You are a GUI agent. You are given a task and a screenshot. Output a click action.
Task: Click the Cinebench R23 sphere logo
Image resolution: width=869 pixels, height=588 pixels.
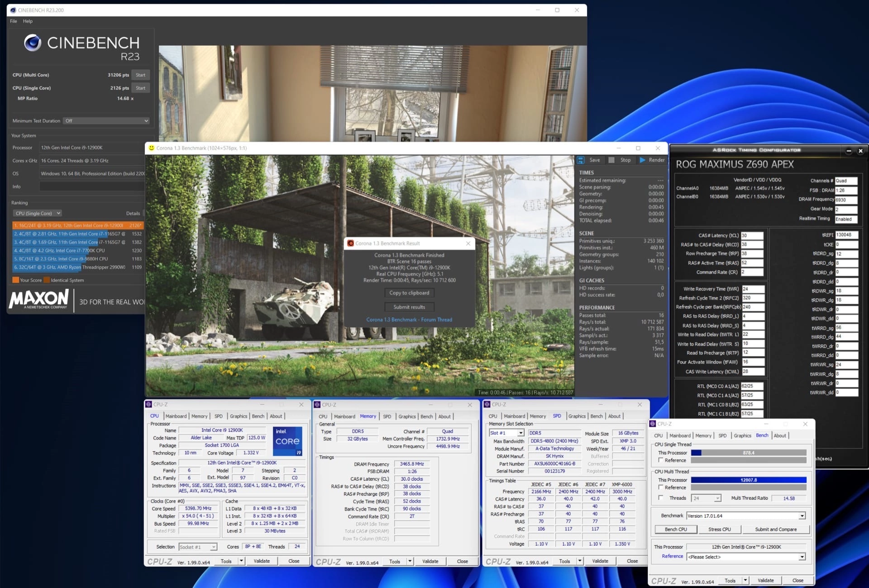(33, 43)
